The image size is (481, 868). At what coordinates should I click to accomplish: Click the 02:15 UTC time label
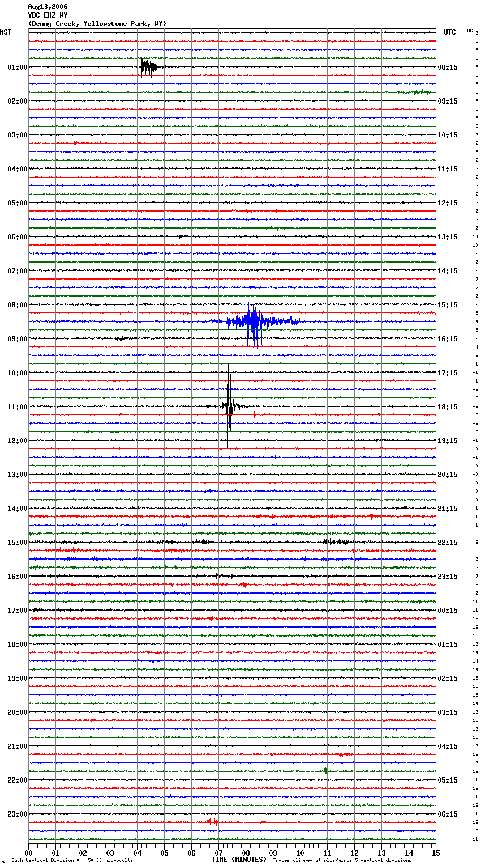tap(448, 678)
